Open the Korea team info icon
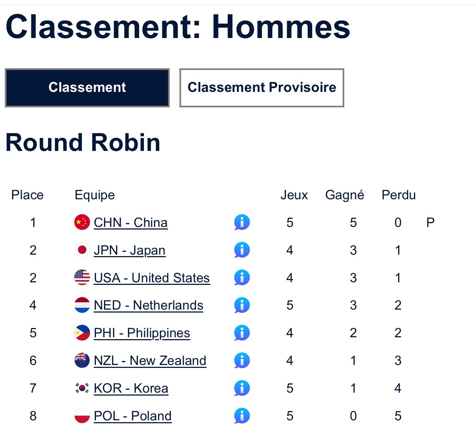 (242, 388)
